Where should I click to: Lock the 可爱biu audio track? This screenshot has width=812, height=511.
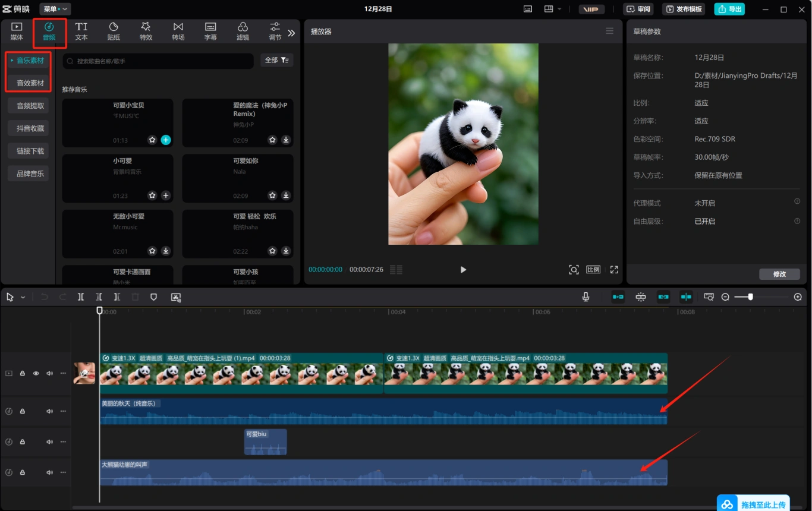click(x=23, y=442)
